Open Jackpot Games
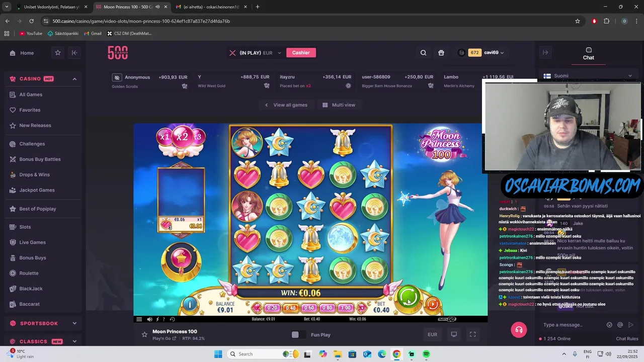This screenshot has height=362, width=644. [x=37, y=190]
